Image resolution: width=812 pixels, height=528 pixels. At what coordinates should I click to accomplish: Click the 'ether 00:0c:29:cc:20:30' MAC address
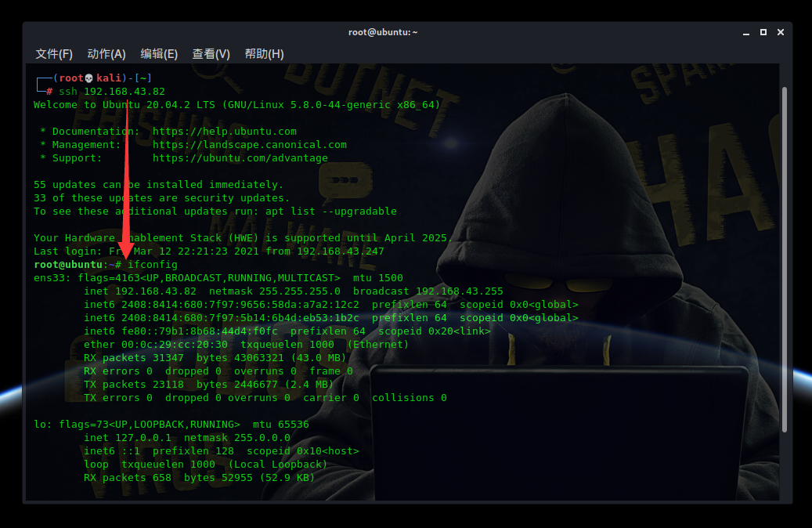(x=155, y=345)
